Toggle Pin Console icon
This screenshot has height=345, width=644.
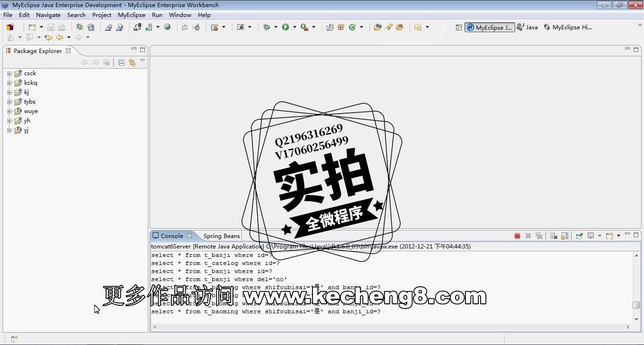tap(579, 236)
